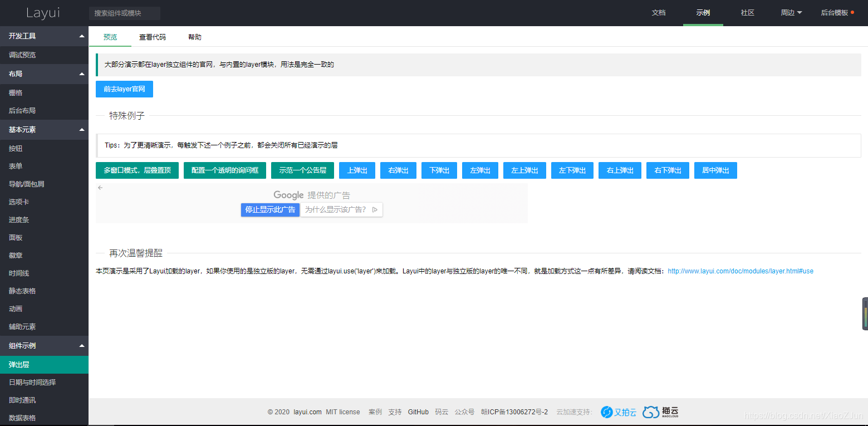Select 辅助元素 in sidebar
Viewport: 868px width, 426px height.
[44, 327]
